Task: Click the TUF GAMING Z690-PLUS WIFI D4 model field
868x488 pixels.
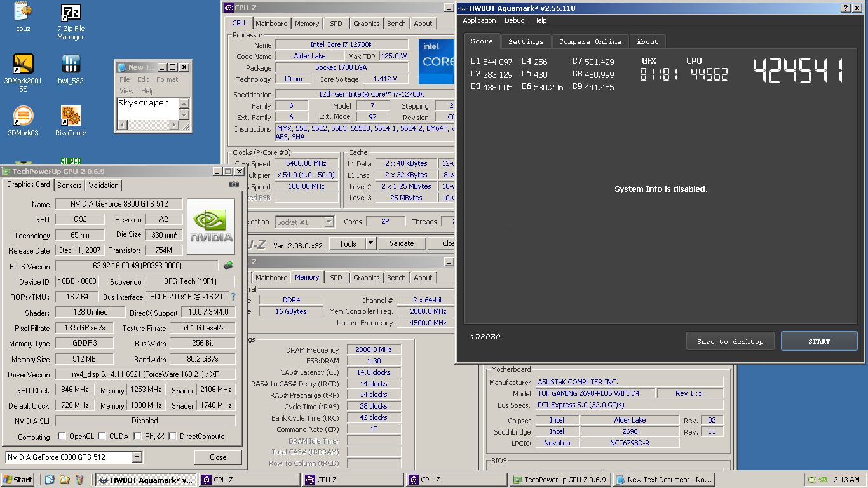Action: (x=595, y=393)
